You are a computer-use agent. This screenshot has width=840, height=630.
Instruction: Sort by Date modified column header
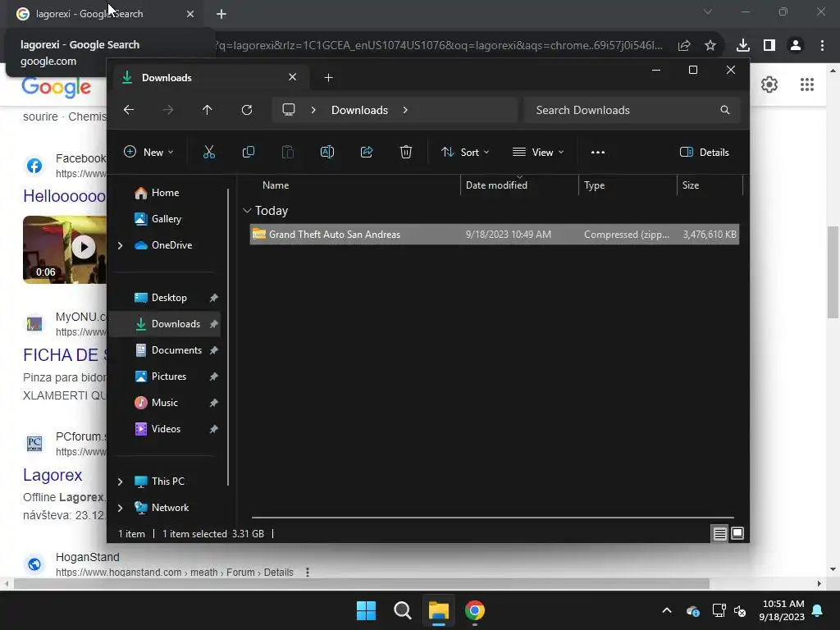pos(496,185)
